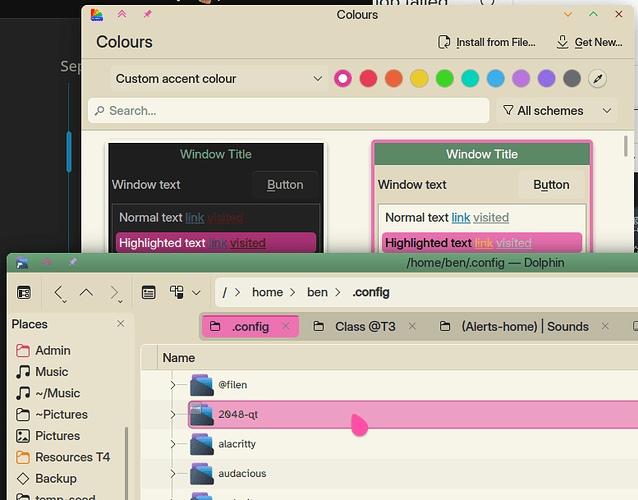
Task: Pin the Colours window with pin icon
Action: (148, 15)
